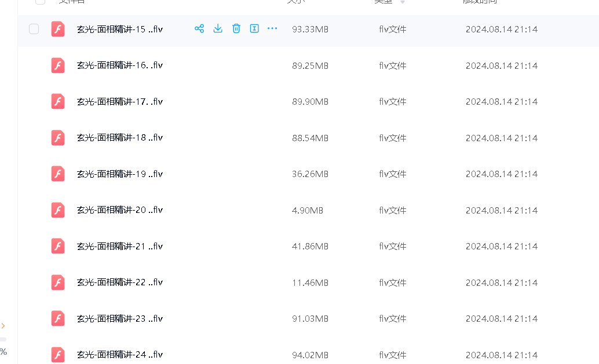
Task: Click the flv icon of 玄光-面相精讲-16
Action: pyautogui.click(x=58, y=65)
